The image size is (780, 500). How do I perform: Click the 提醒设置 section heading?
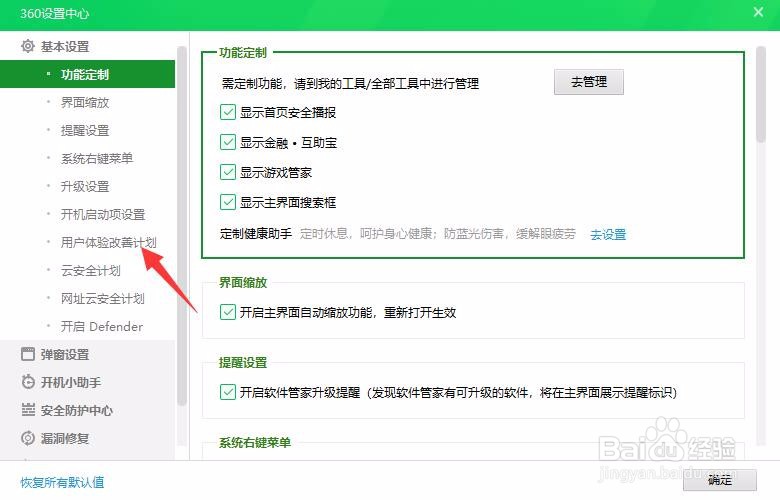243,363
